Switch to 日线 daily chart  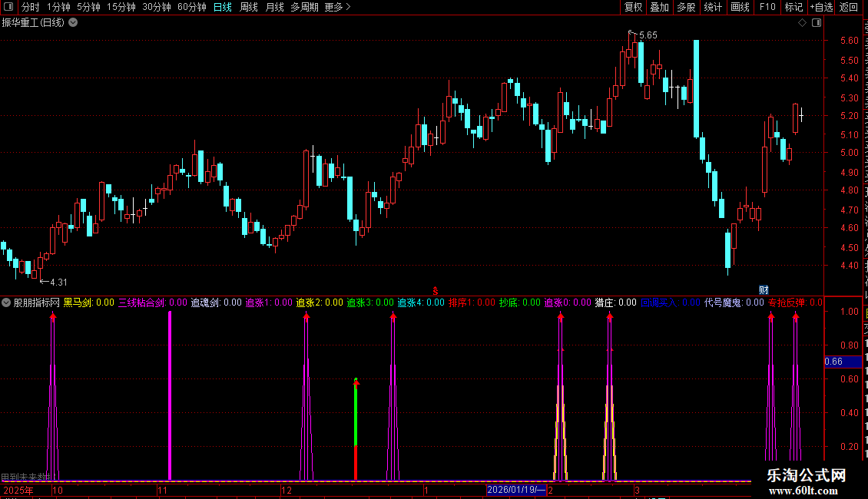pos(223,7)
